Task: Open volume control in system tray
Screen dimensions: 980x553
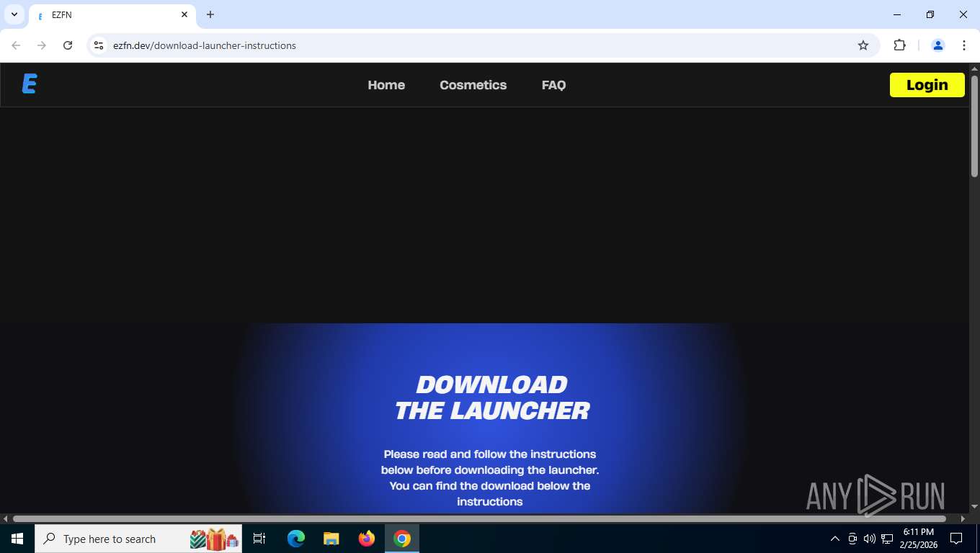Action: pos(870,539)
